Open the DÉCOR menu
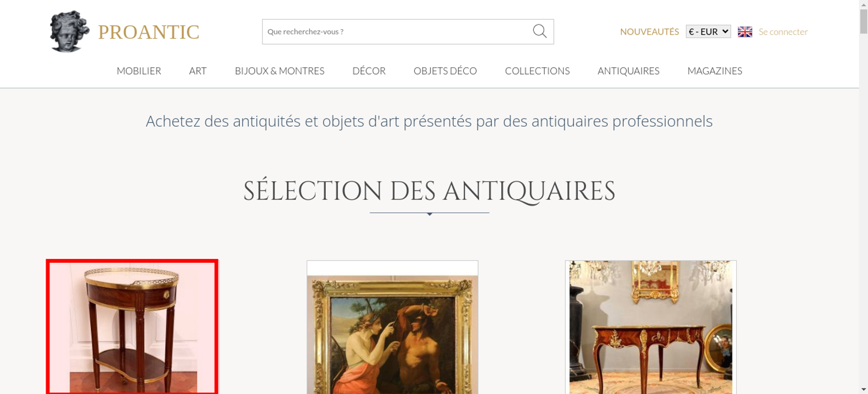 [369, 71]
